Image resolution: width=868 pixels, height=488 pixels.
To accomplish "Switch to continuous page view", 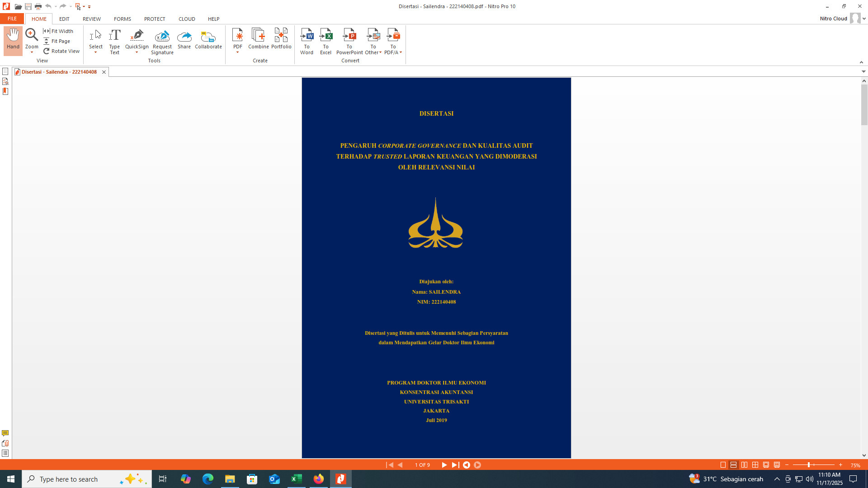I will (734, 465).
